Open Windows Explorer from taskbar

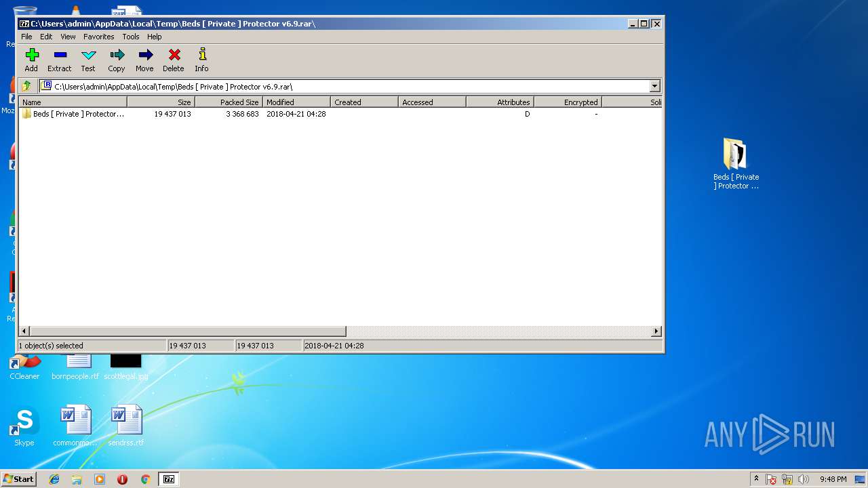[x=77, y=479]
